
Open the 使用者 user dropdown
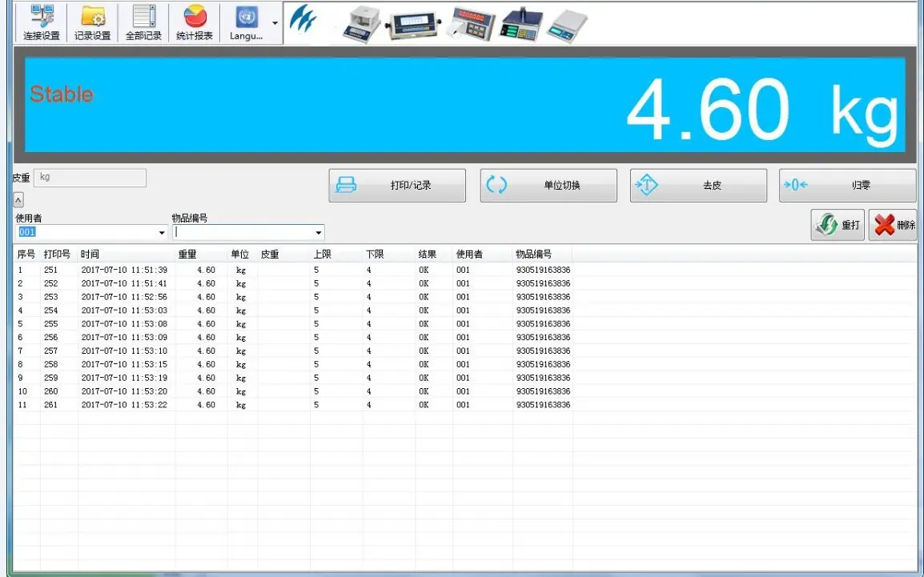[x=162, y=233]
